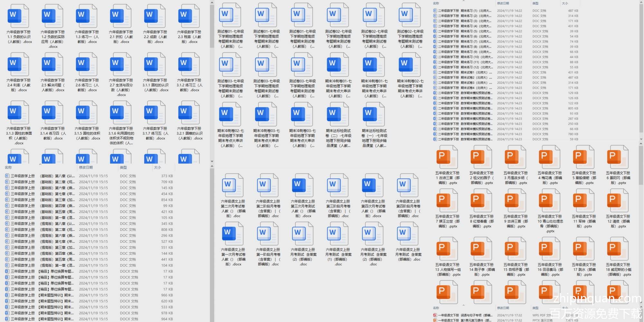Click vertical scrollbar thumb of 二年级数学下册 list
The image size is (644, 322).
point(641,68)
